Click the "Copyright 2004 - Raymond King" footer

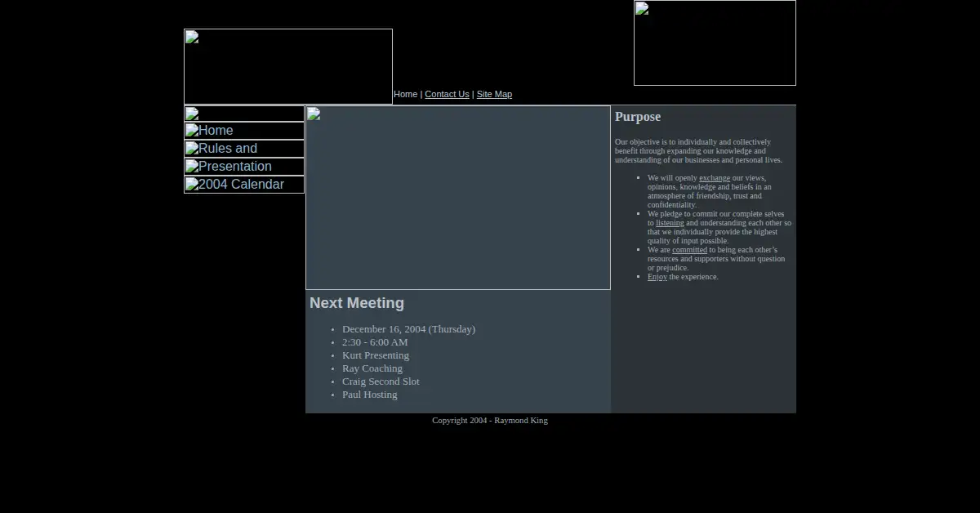click(x=490, y=420)
